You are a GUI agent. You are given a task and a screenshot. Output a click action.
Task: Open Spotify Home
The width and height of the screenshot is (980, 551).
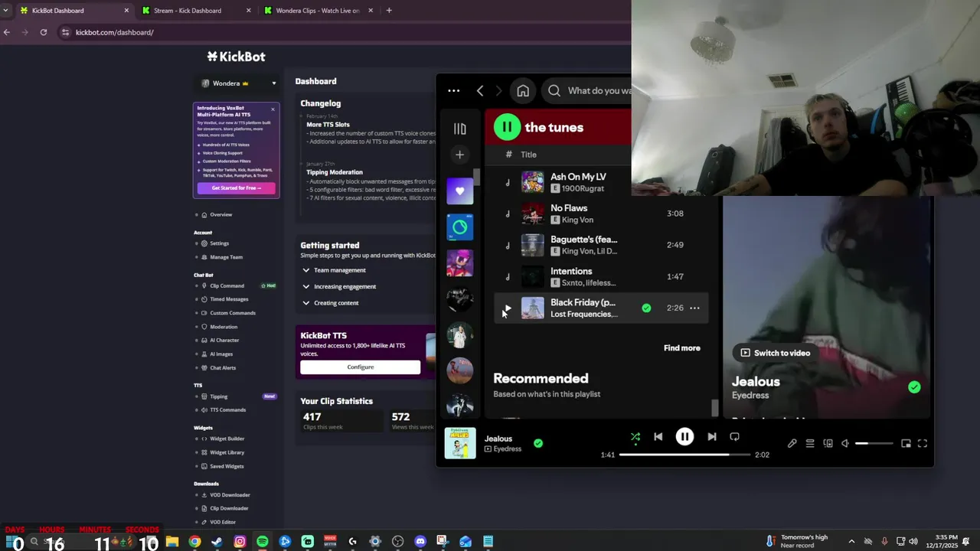point(523,91)
